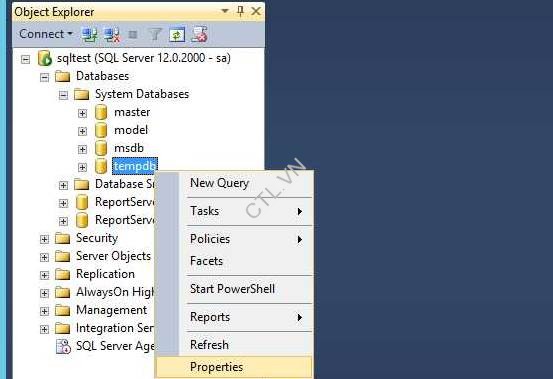Close the Object Explorer panel
The height and width of the screenshot is (379, 553).
click(256, 11)
